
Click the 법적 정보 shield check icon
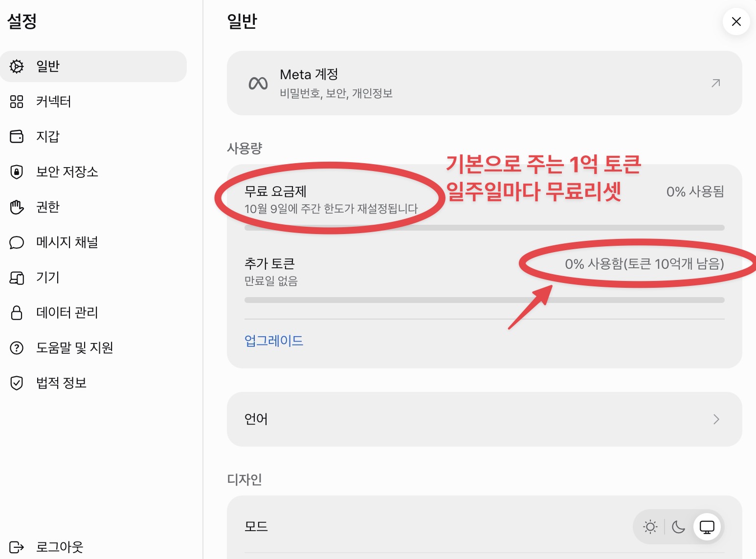click(x=17, y=383)
